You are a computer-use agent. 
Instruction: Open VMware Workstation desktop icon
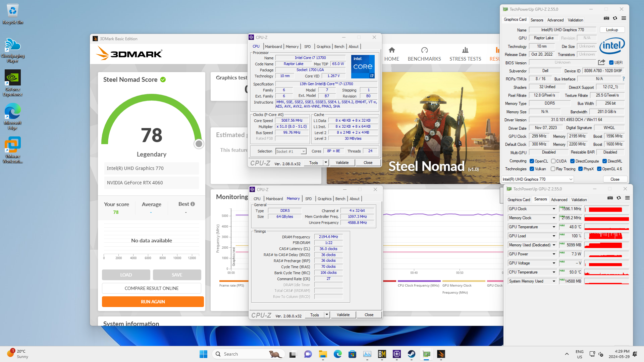(12, 150)
